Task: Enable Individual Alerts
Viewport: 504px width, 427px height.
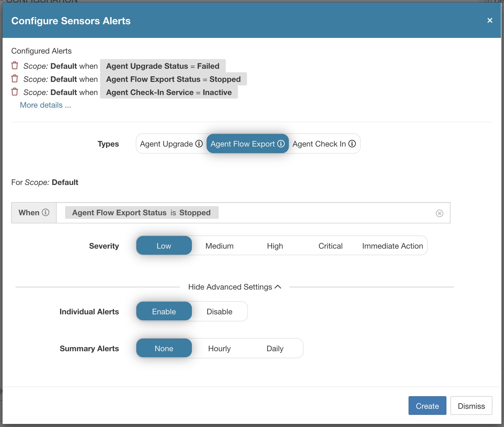Action: pyautogui.click(x=164, y=311)
